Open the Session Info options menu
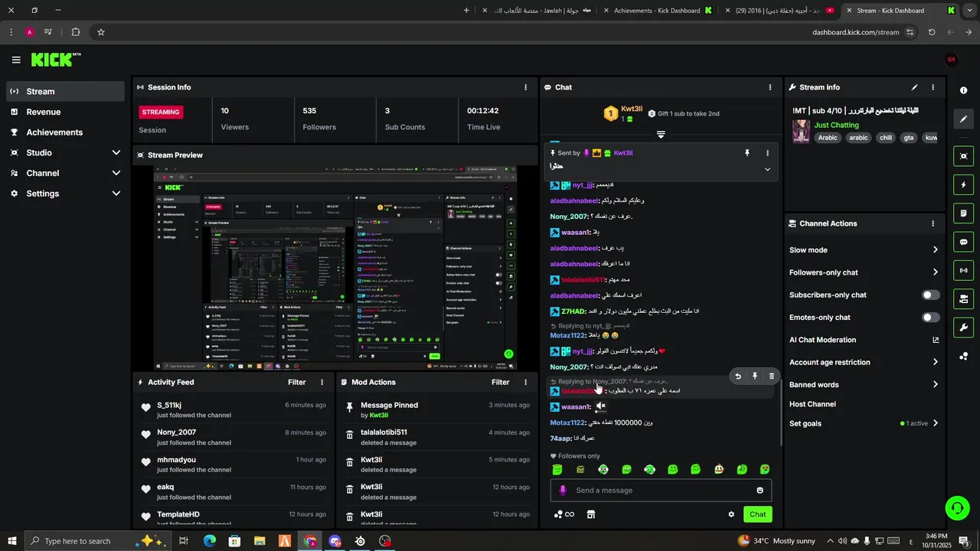The image size is (980, 551). tap(525, 87)
